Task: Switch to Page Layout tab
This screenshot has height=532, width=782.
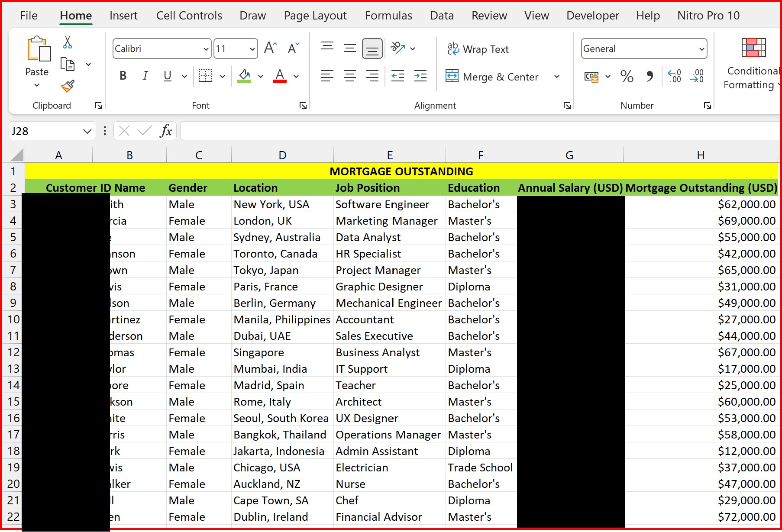Action: pos(315,16)
